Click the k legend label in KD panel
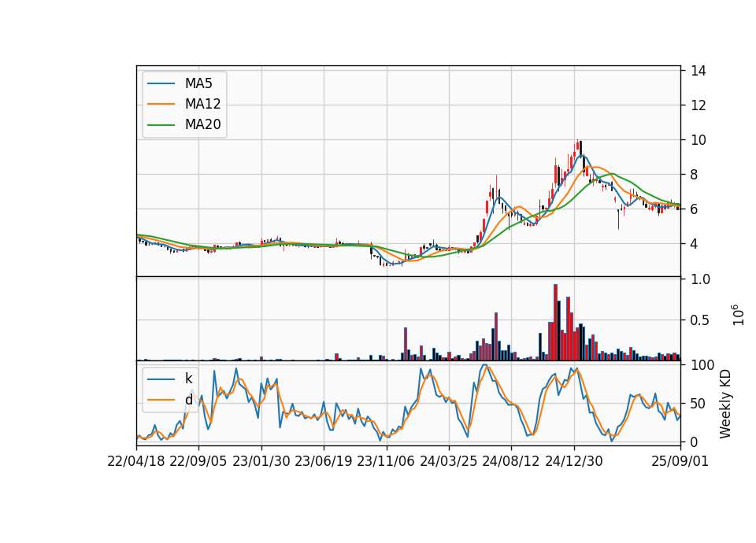Image resolution: width=756 pixels, height=543 pixels. click(x=188, y=379)
